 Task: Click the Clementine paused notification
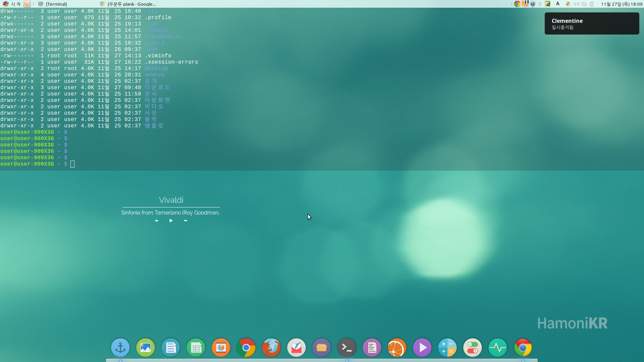pyautogui.click(x=592, y=23)
